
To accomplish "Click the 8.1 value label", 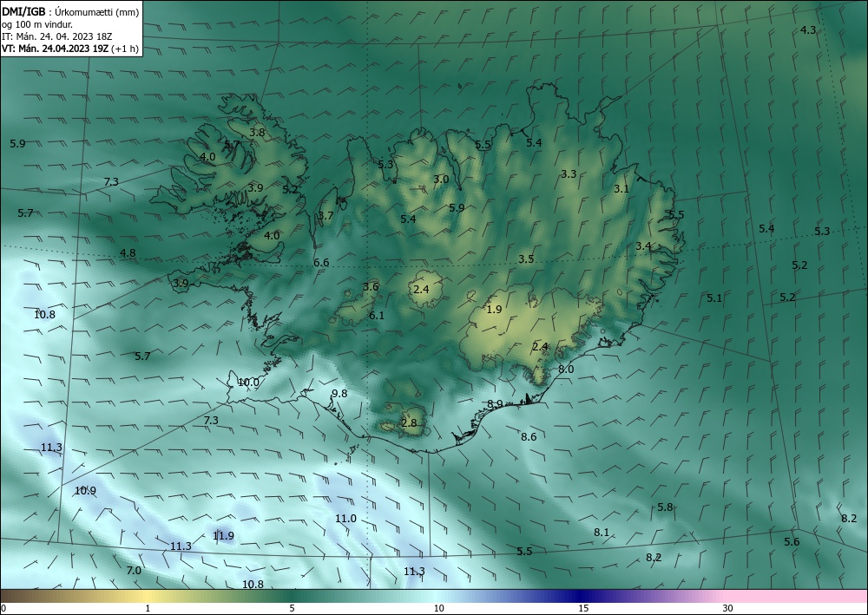I will (x=602, y=532).
